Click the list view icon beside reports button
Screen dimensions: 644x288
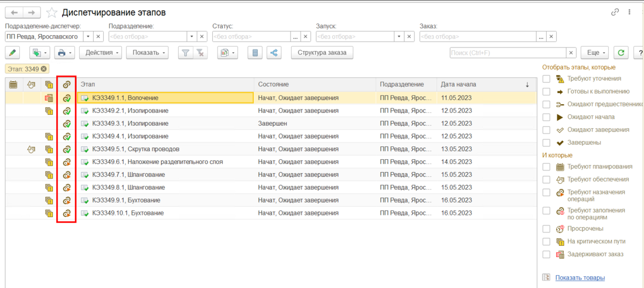pos(255,53)
